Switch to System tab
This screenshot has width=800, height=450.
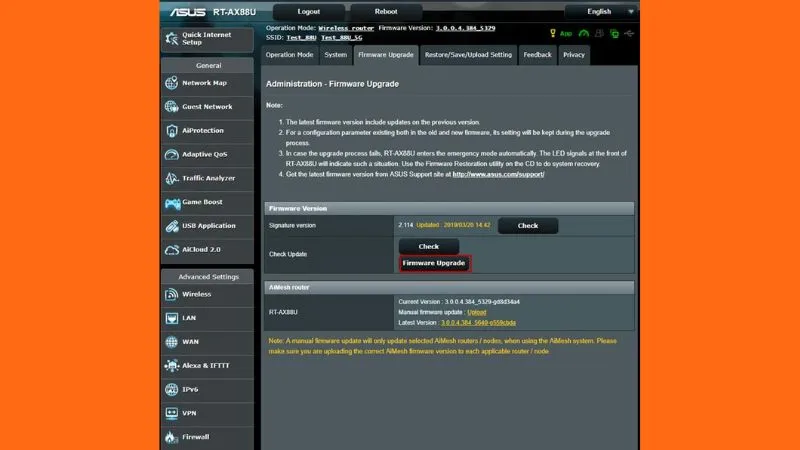coord(335,55)
